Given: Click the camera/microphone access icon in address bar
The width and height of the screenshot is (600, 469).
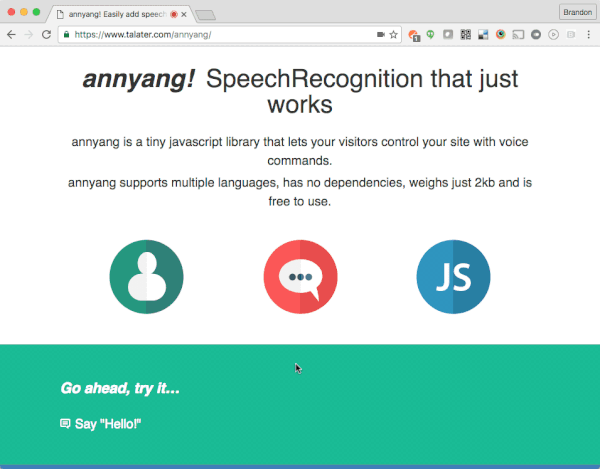Looking at the screenshot, I should [380, 35].
